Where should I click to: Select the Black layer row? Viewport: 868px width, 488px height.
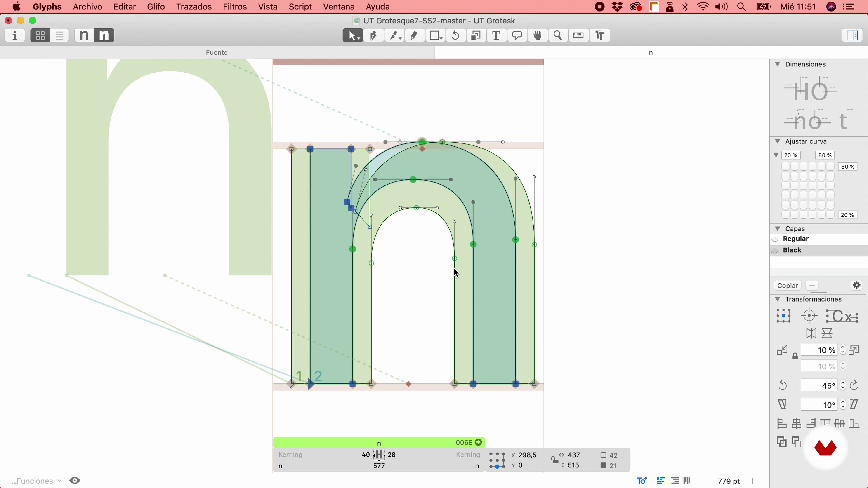click(x=819, y=251)
